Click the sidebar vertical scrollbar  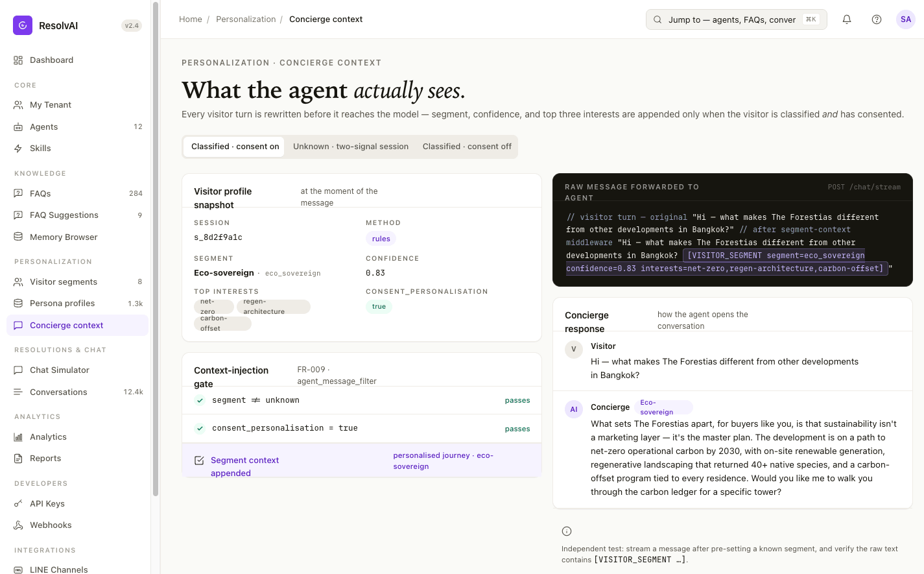tap(156, 249)
